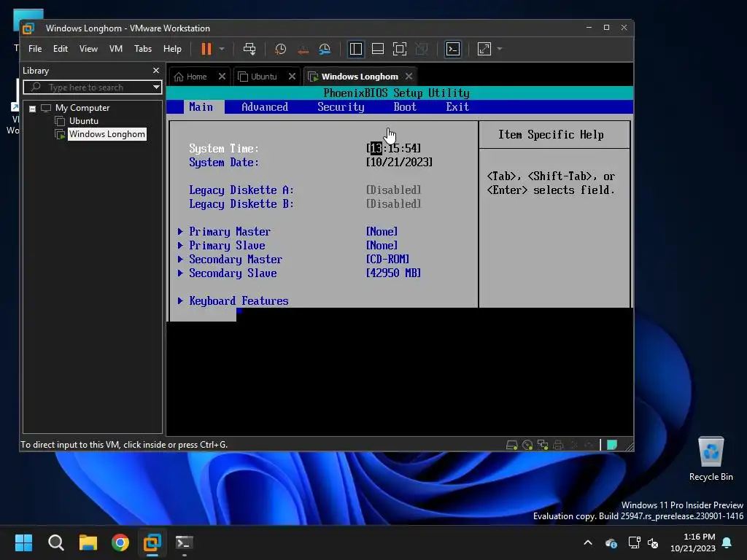747x560 pixels.
Task: Toggle the library sidebar view icon
Action: 355,49
